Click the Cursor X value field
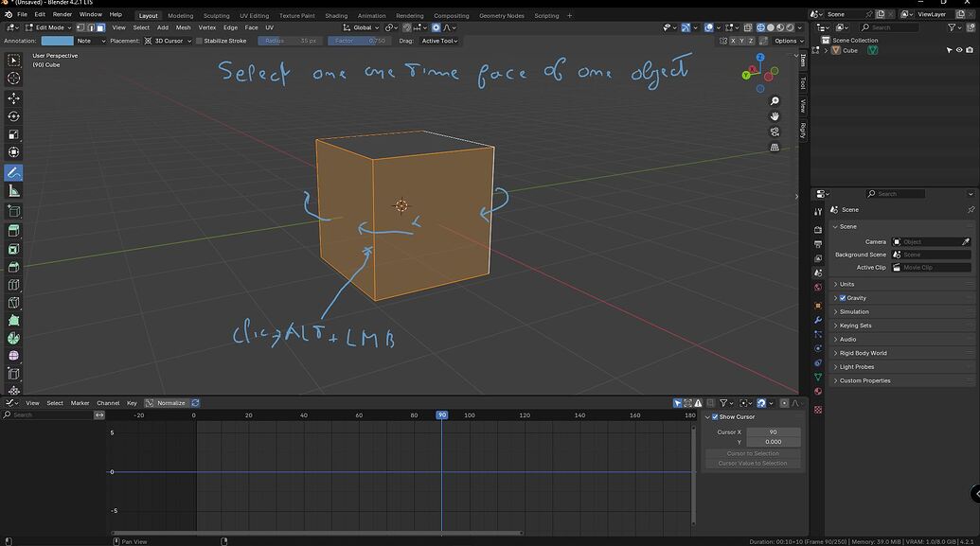This screenshot has width=980, height=546. [x=774, y=432]
